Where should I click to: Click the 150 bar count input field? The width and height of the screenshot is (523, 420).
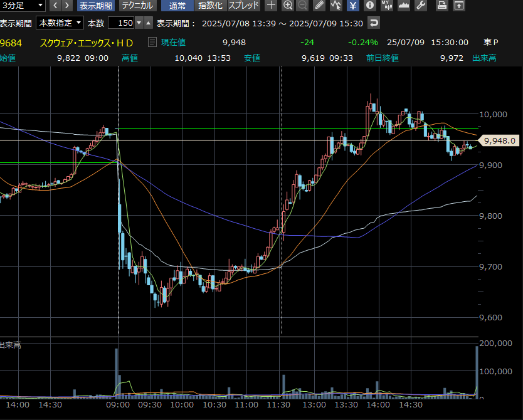[121, 23]
